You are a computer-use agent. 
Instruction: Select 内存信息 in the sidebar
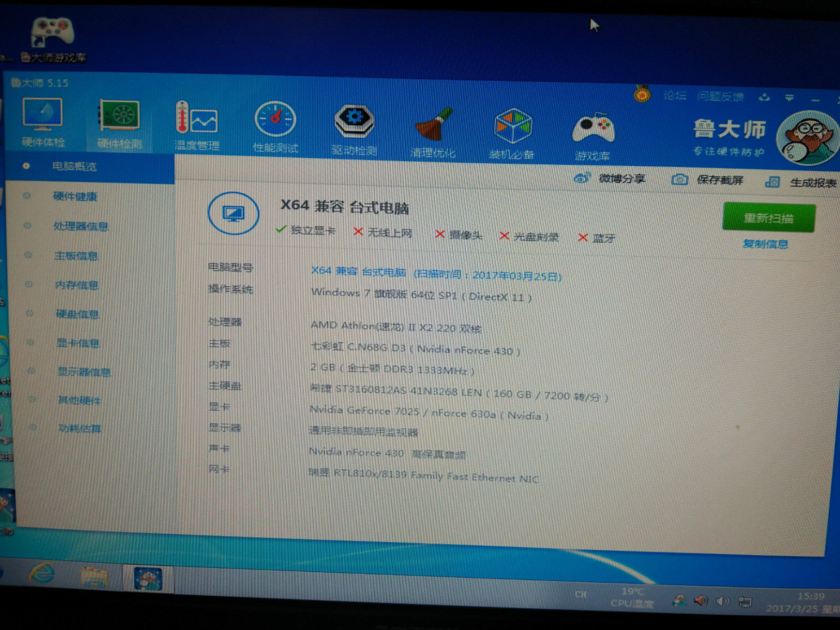pos(77,285)
